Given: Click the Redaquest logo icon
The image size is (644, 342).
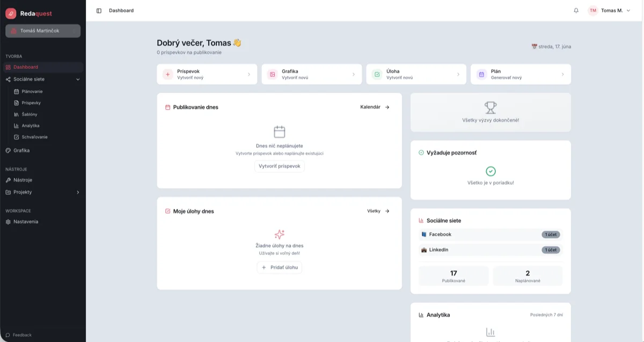Looking at the screenshot, I should 11,13.
